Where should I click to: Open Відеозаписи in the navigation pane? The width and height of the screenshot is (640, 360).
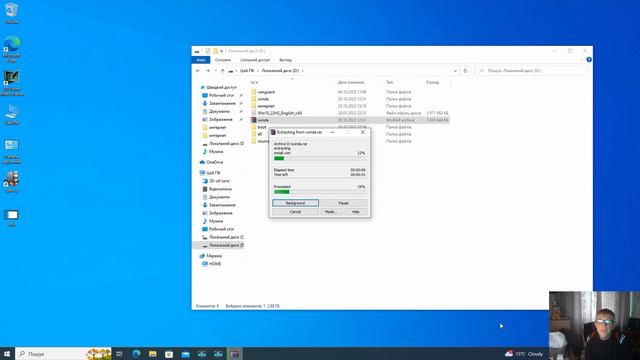(x=220, y=189)
